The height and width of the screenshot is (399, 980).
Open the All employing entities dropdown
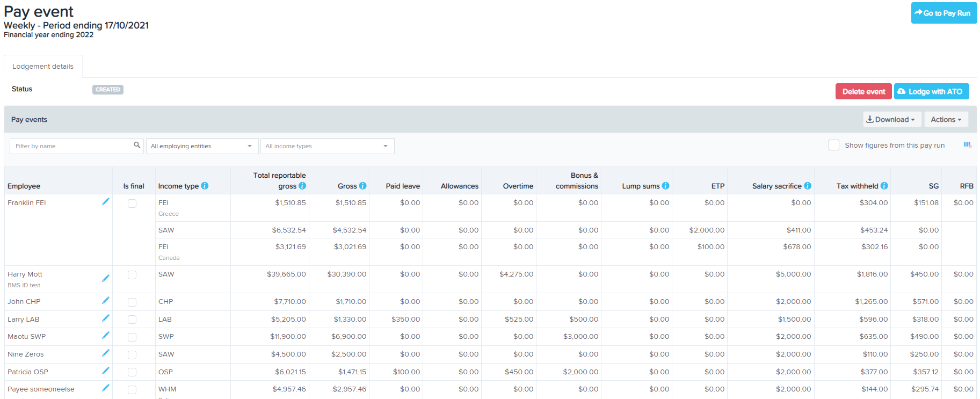click(201, 146)
